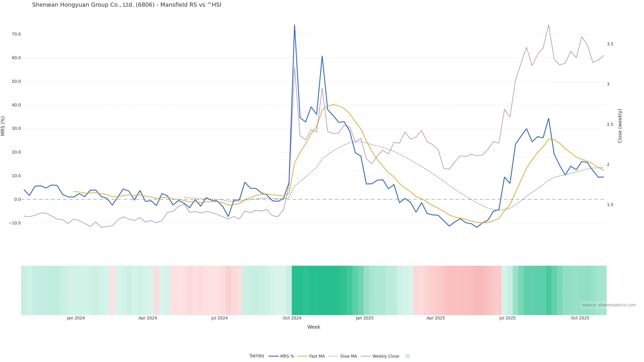Toggle Weekly Close series in legend

pyautogui.click(x=386, y=356)
